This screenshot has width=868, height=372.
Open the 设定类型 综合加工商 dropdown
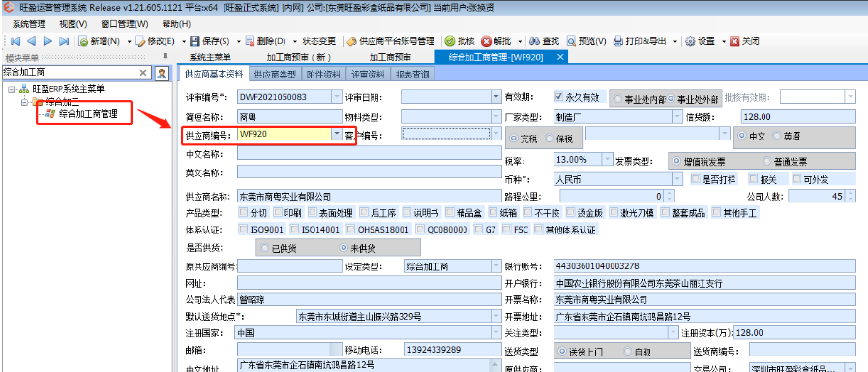coord(495,265)
